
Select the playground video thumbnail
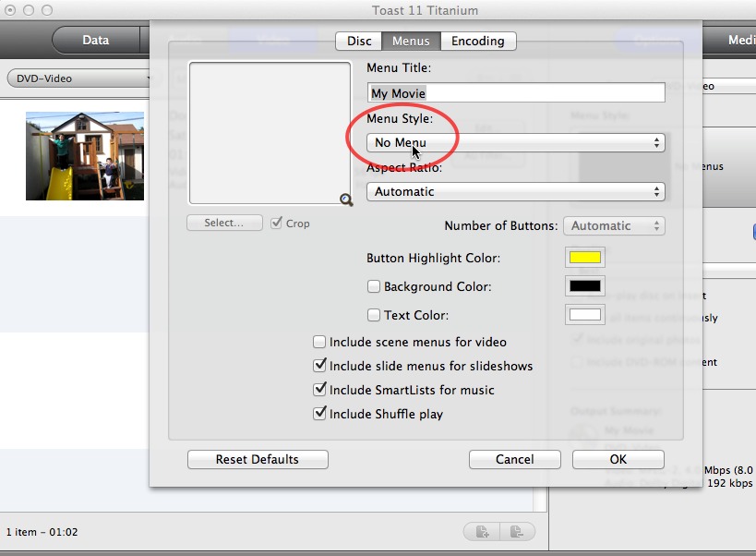(x=85, y=156)
